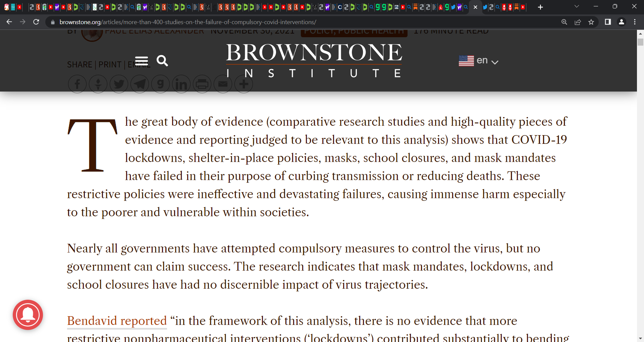Bookmark this page with the star
The height and width of the screenshot is (342, 644).
(x=591, y=22)
